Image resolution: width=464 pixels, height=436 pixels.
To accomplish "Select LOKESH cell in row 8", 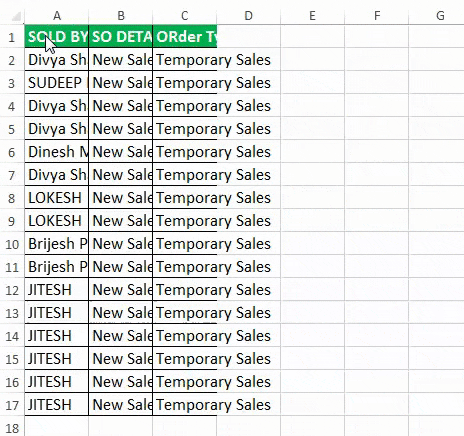I will click(x=57, y=198).
